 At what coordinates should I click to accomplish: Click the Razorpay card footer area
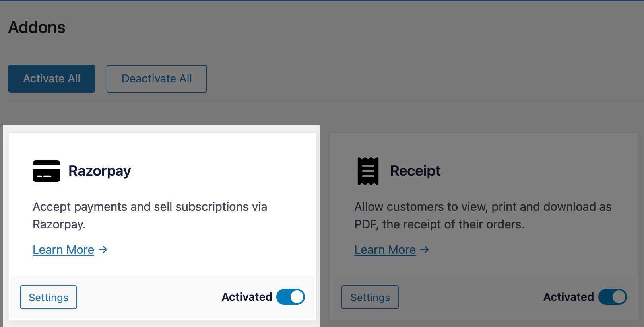pyautogui.click(x=162, y=298)
